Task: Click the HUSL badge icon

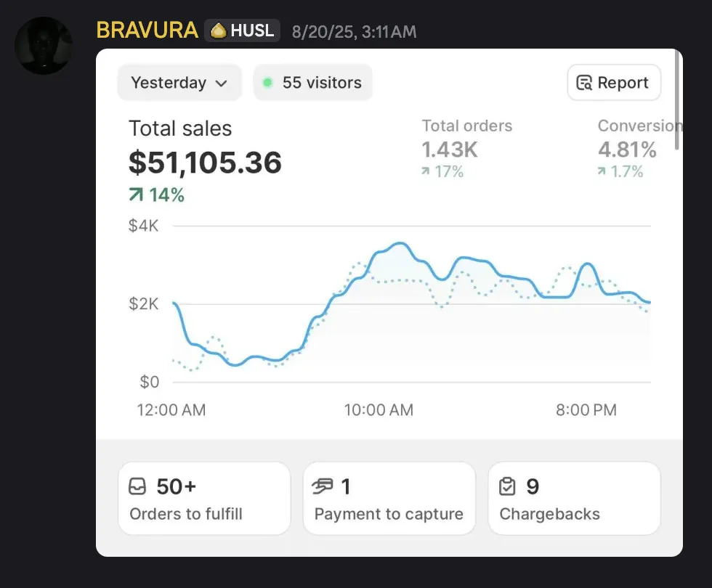Action: (x=219, y=30)
